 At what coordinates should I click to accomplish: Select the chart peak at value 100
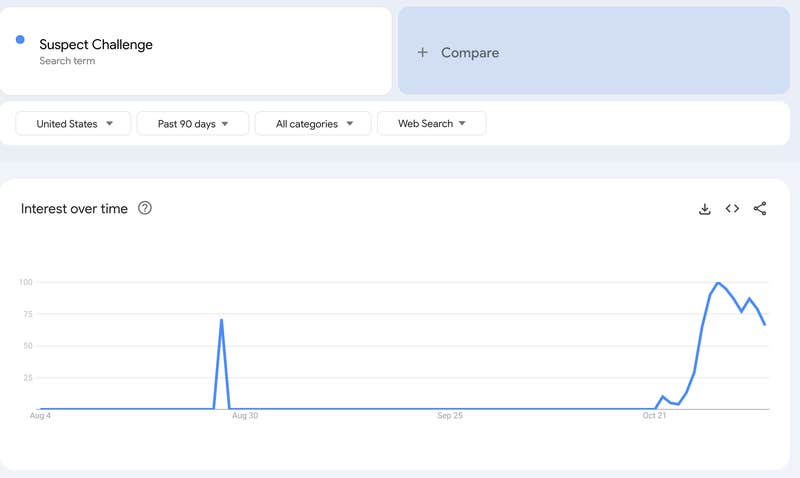point(718,283)
